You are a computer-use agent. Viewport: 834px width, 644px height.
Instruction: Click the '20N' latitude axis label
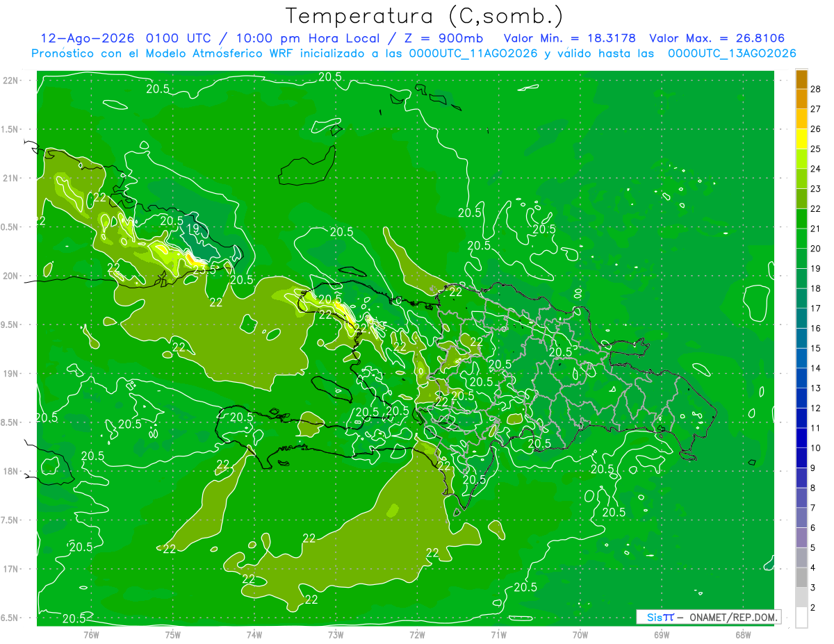pos(11,276)
